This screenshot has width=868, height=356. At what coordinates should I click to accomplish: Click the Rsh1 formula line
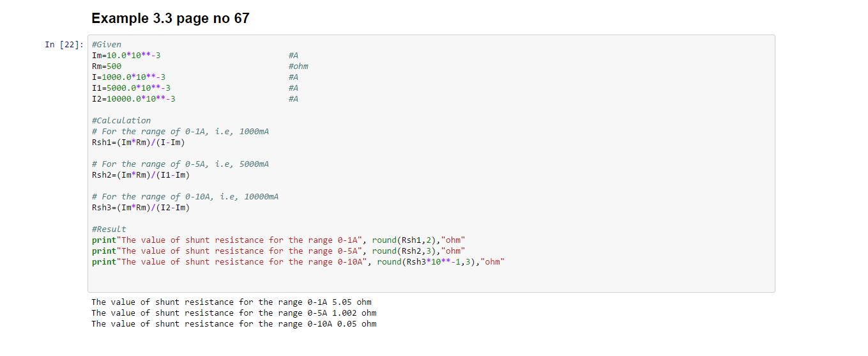[x=138, y=143]
